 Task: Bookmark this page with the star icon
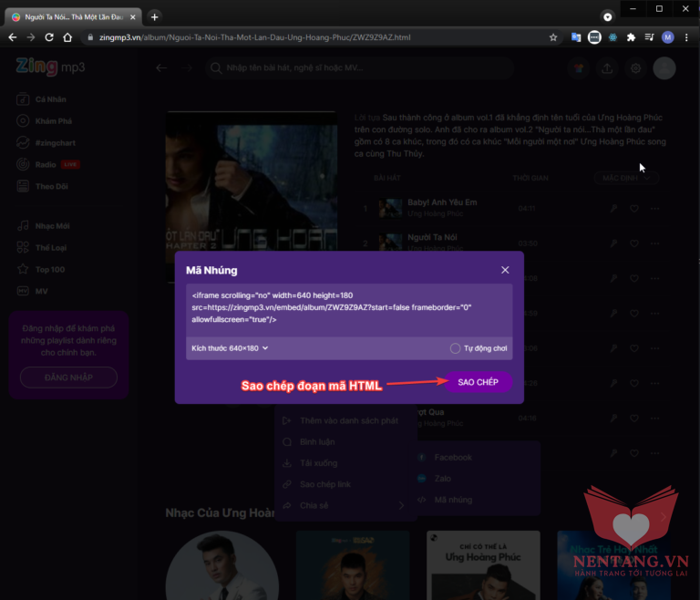[553, 37]
